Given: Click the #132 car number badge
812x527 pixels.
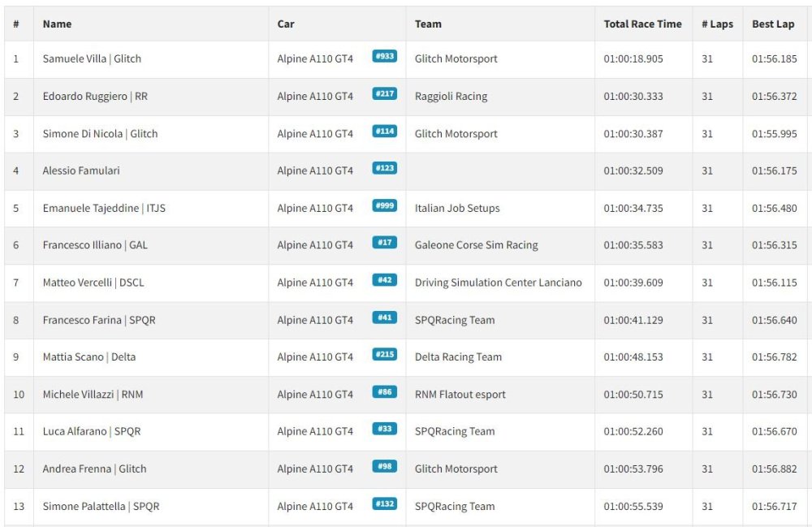Looking at the screenshot, I should [384, 503].
